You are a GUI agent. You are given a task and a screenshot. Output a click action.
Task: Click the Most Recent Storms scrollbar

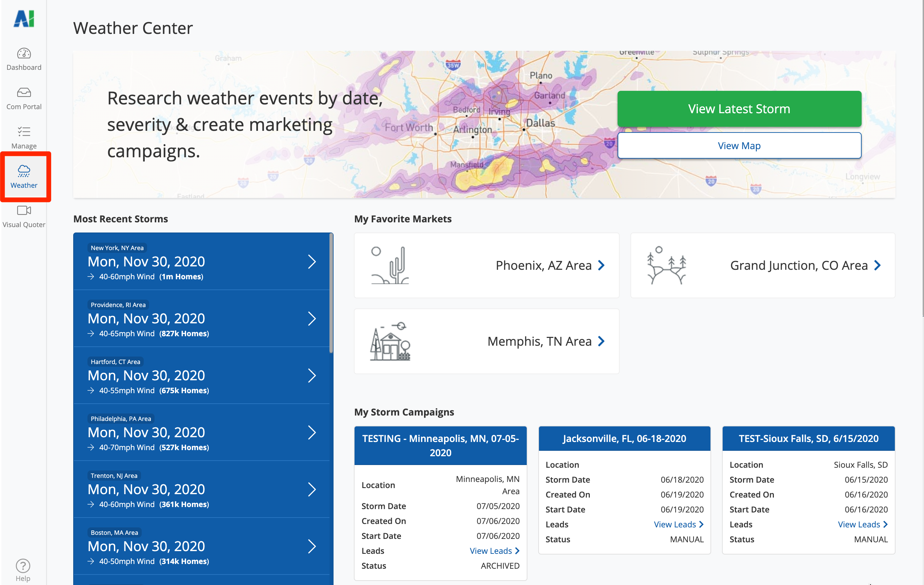click(331, 294)
